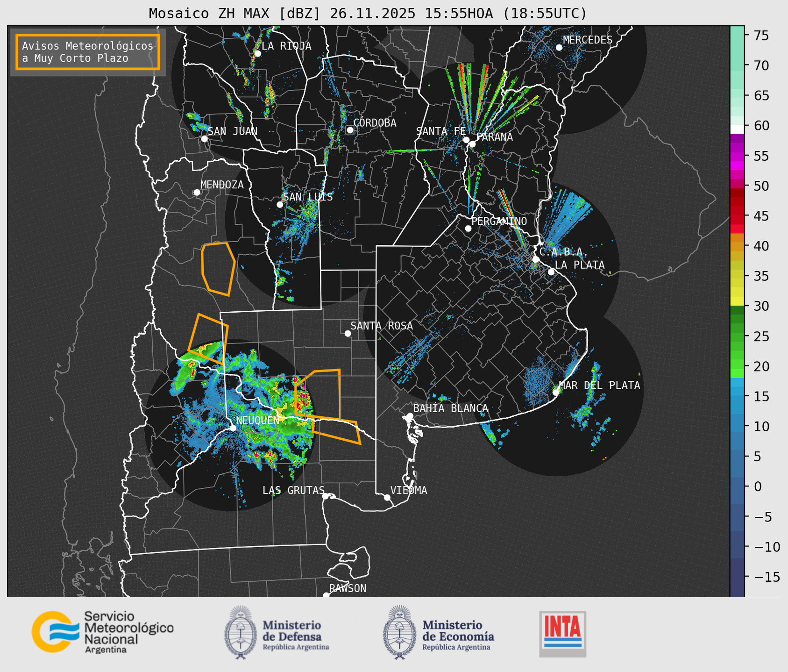Click the INTA logo
This screenshot has width=788, height=672.
(x=563, y=634)
